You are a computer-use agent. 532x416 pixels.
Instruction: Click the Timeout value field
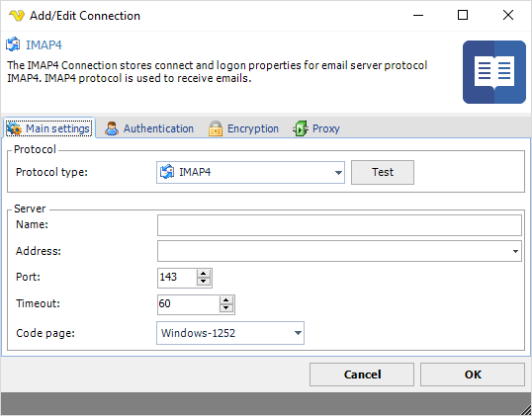188,304
